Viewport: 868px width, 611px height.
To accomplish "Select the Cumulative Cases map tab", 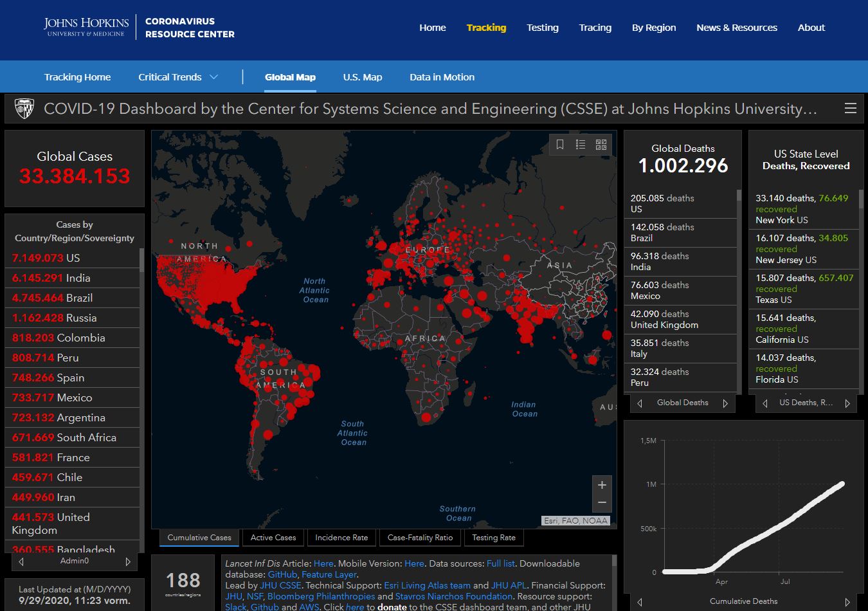I will click(199, 538).
